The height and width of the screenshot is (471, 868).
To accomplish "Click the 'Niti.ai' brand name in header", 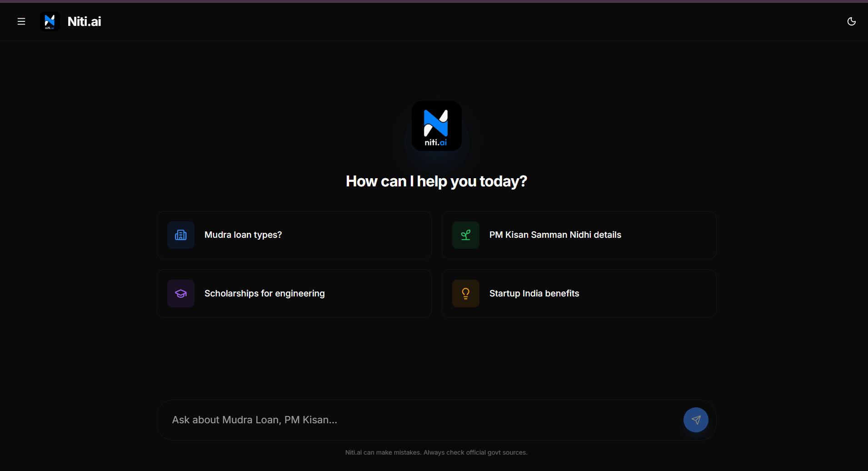I will pyautogui.click(x=85, y=21).
